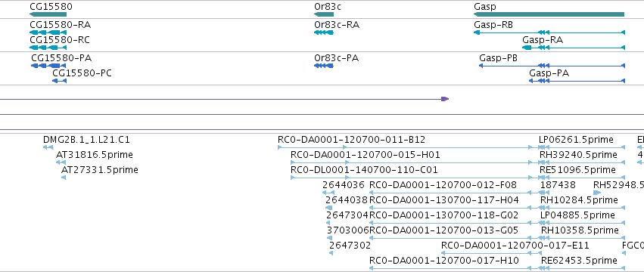
Task: Select the CG15580-PA blue protein glyph
Action: [49, 66]
